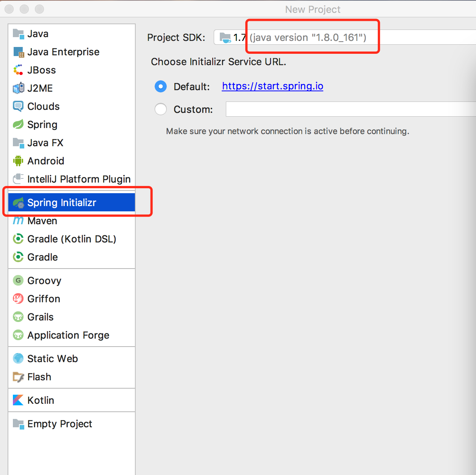Select the Application Forge label
Image resolution: width=476 pixels, height=475 pixels.
tap(68, 335)
